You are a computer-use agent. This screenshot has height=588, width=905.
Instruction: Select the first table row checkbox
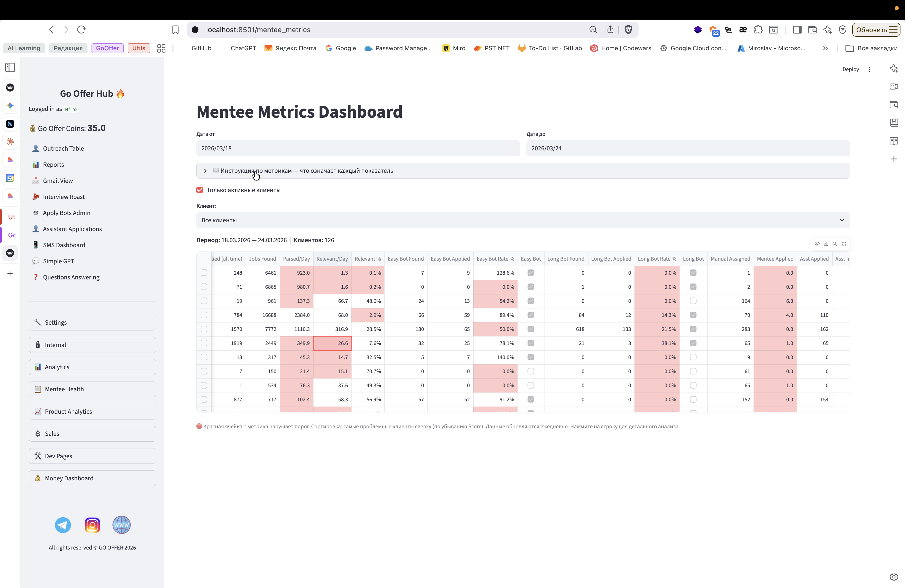(x=204, y=273)
